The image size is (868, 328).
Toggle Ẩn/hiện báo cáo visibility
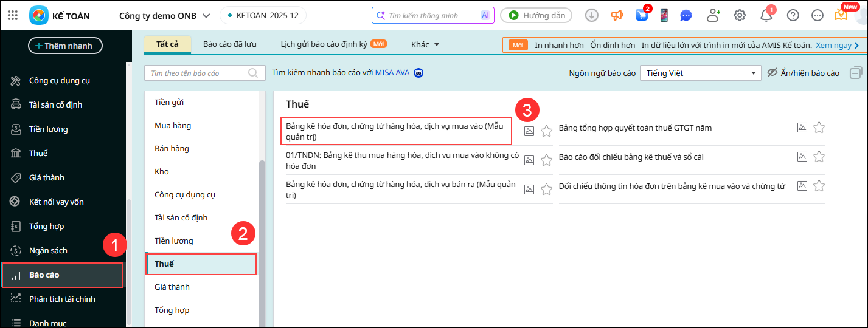pos(803,73)
